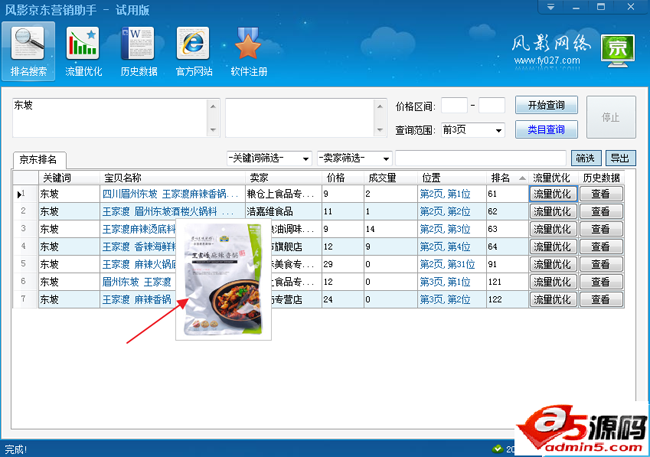This screenshot has height=457, width=650.
Task: Open position link 第2页,第1位
Action: point(445,194)
